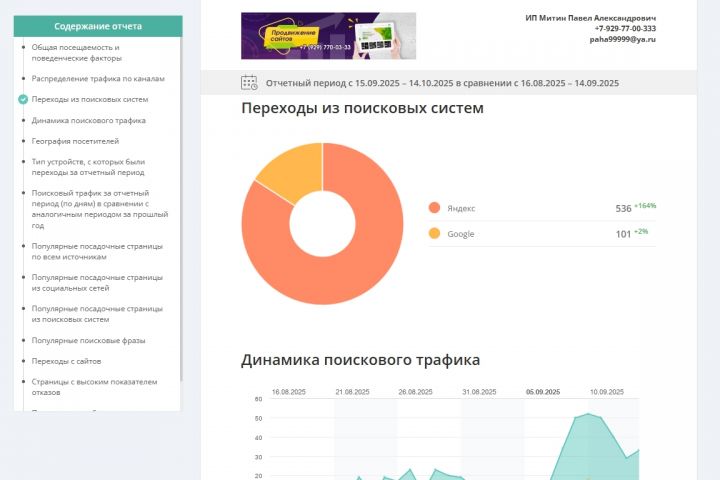Select Переходы из поисковых систем in contents
720x480 pixels.
[x=90, y=99]
